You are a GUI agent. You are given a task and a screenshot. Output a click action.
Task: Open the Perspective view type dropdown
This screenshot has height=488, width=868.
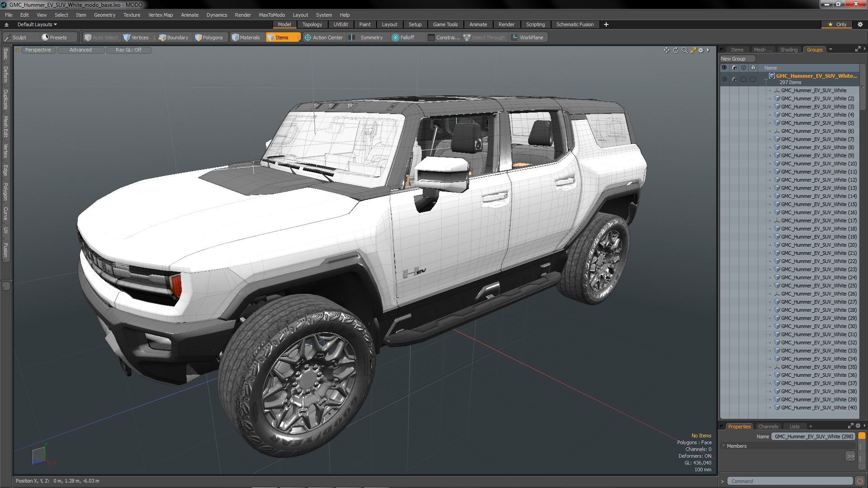[38, 50]
